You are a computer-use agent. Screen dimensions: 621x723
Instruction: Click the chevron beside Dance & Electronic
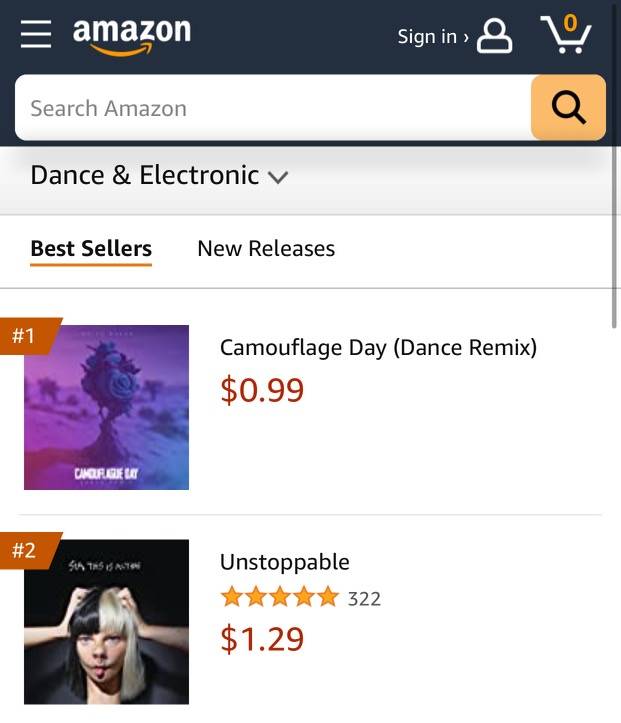(x=278, y=177)
